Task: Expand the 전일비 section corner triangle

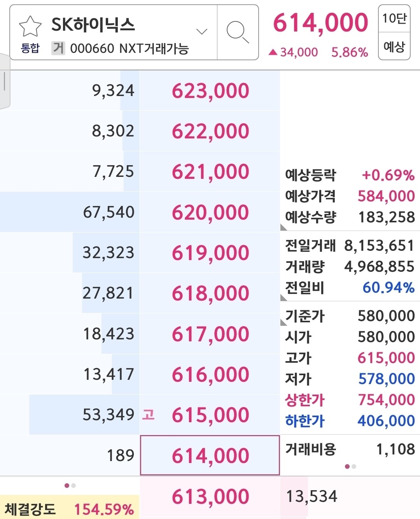Action: coord(283,298)
